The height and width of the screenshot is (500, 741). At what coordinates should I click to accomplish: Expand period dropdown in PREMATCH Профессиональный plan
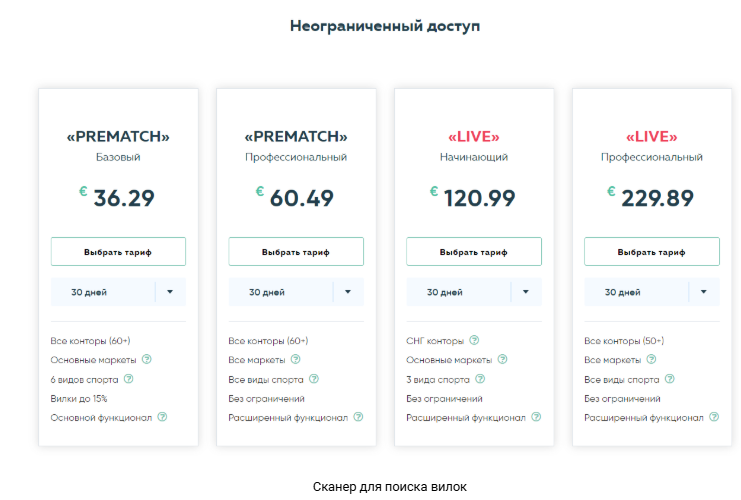click(348, 292)
